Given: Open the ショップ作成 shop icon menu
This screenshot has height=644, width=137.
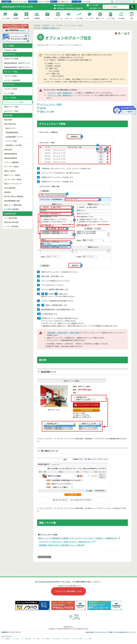Looking at the screenshot, I should (x=5, y=16).
